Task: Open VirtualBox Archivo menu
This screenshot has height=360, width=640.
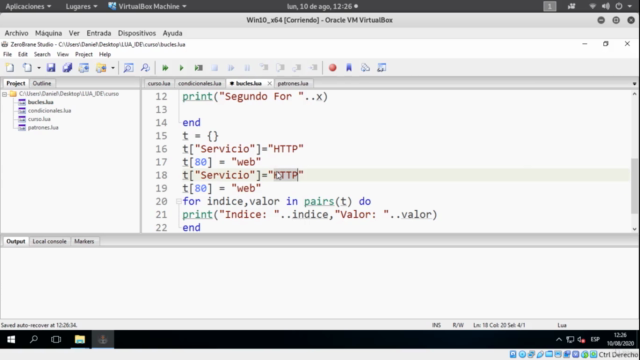Action: [16, 33]
